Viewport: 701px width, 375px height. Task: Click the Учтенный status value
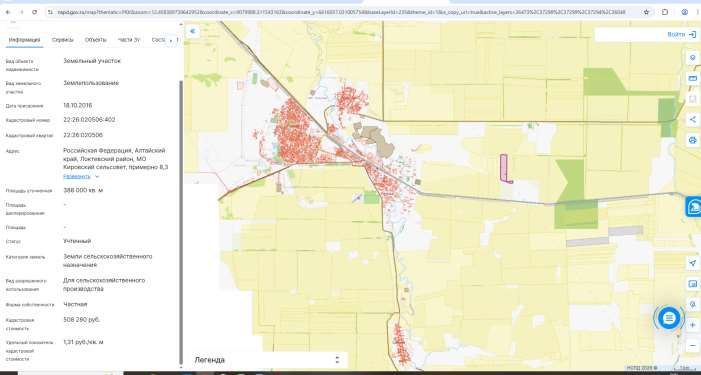pyautogui.click(x=77, y=241)
